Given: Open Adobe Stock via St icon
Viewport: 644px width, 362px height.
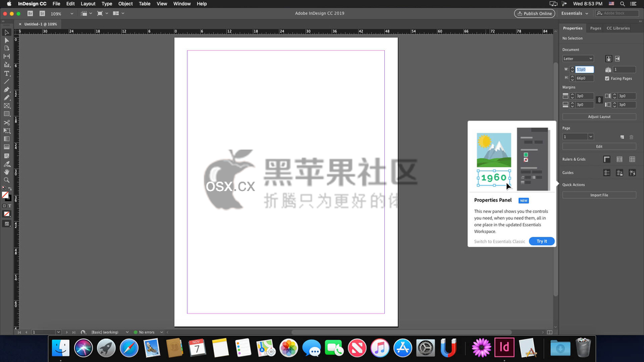Looking at the screenshot, I should (42, 14).
